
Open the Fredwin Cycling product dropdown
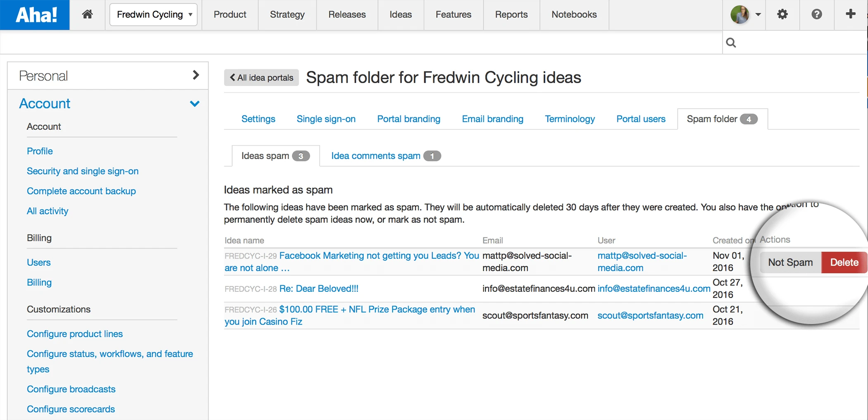(x=153, y=14)
